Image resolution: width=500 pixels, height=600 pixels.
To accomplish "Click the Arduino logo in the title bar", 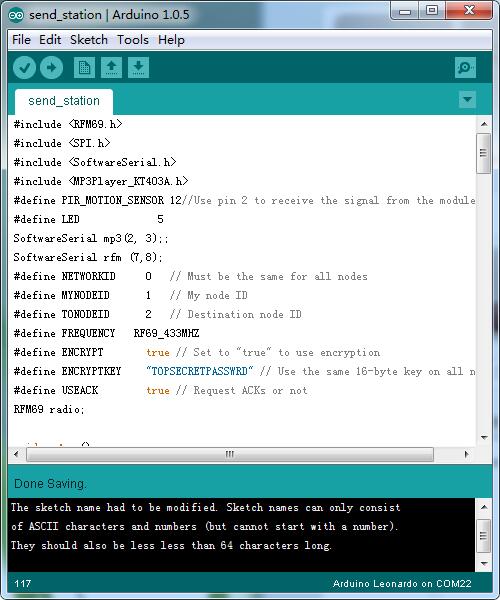I will click(16, 15).
